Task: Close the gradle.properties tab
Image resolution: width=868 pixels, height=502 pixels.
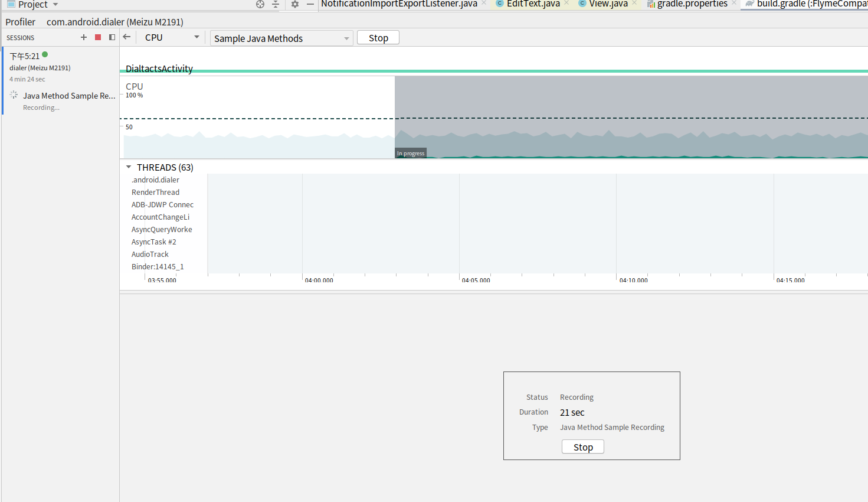Action: 734,4
